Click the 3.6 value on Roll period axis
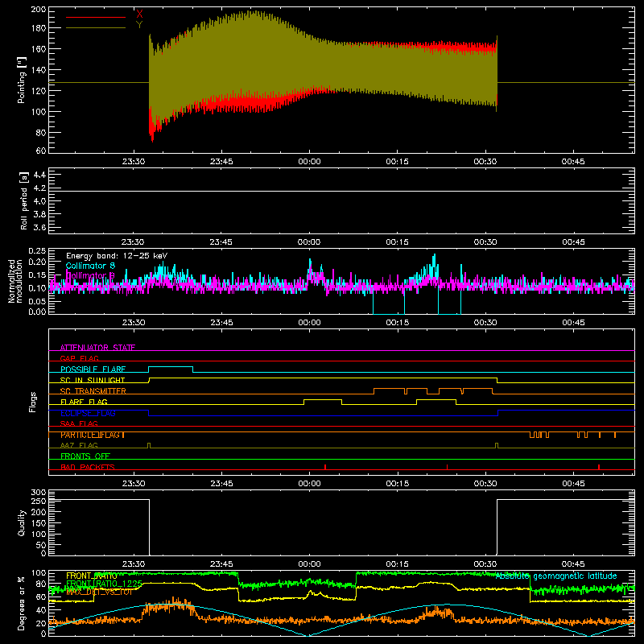The image size is (644, 644). point(39,227)
